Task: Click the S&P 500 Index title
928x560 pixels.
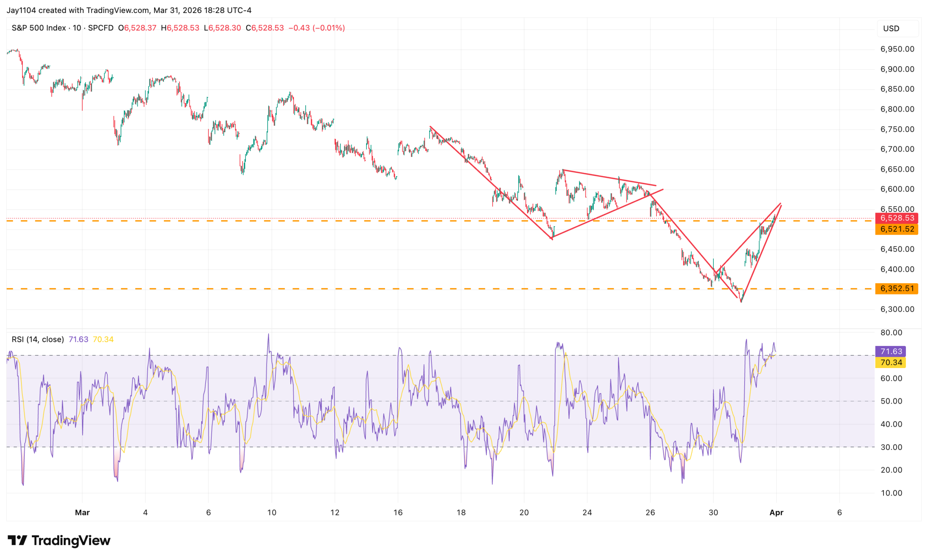Action: tap(39, 28)
